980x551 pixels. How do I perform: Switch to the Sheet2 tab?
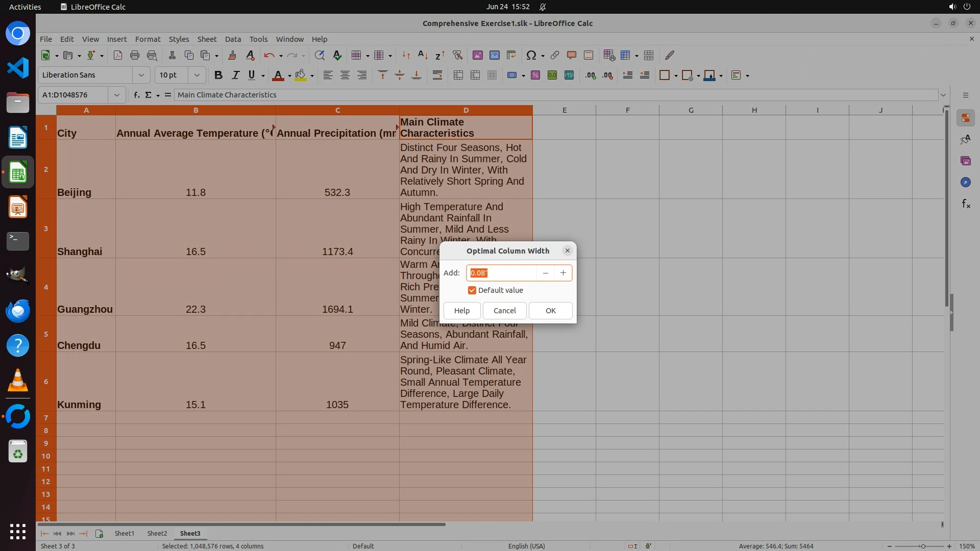(157, 533)
